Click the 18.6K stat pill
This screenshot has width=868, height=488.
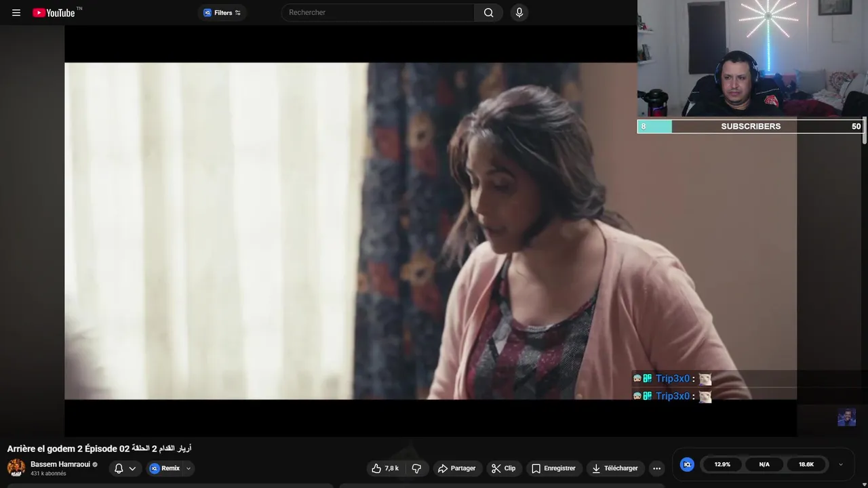(x=806, y=464)
